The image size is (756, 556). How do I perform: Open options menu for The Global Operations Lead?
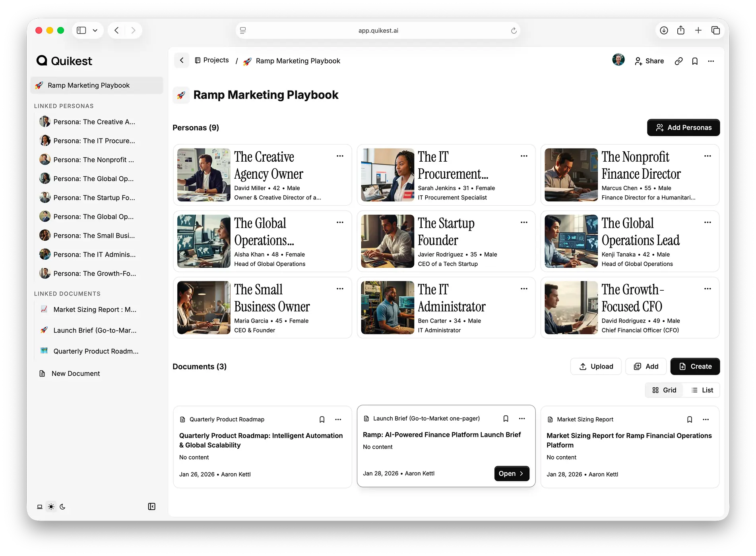(x=708, y=222)
